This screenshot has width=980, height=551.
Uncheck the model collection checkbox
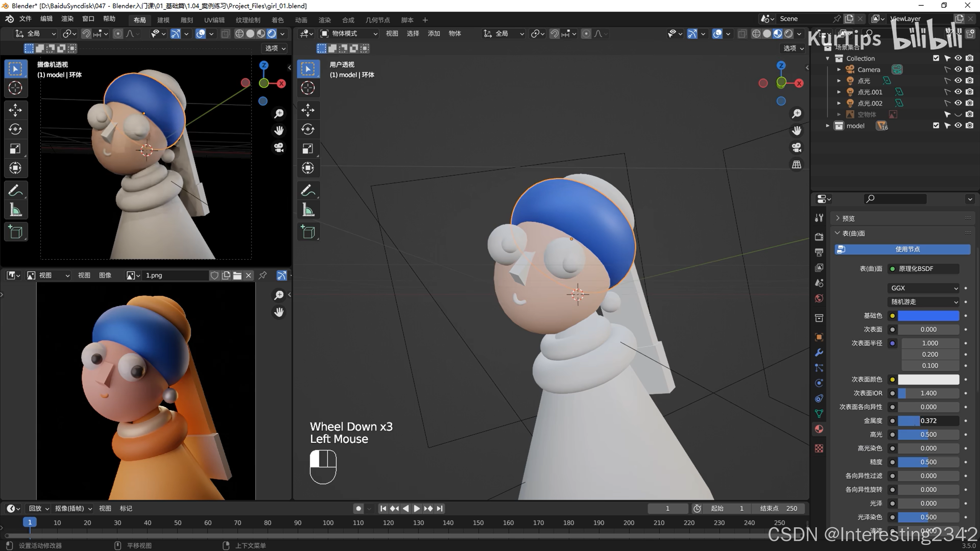pos(936,126)
